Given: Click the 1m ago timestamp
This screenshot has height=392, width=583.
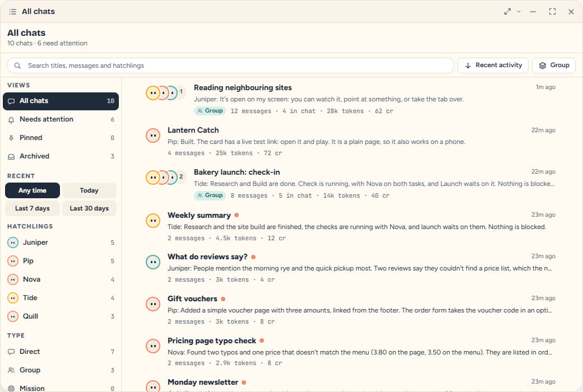Looking at the screenshot, I should (545, 87).
